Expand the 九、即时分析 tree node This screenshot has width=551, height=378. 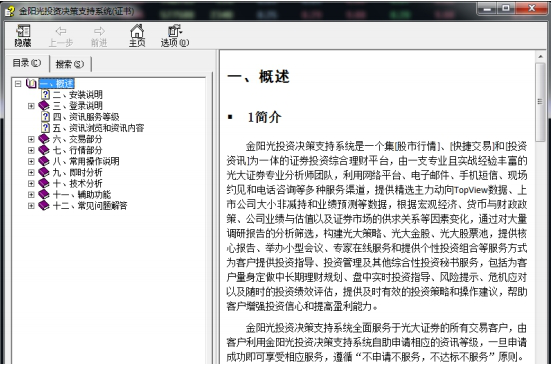pos(31,172)
